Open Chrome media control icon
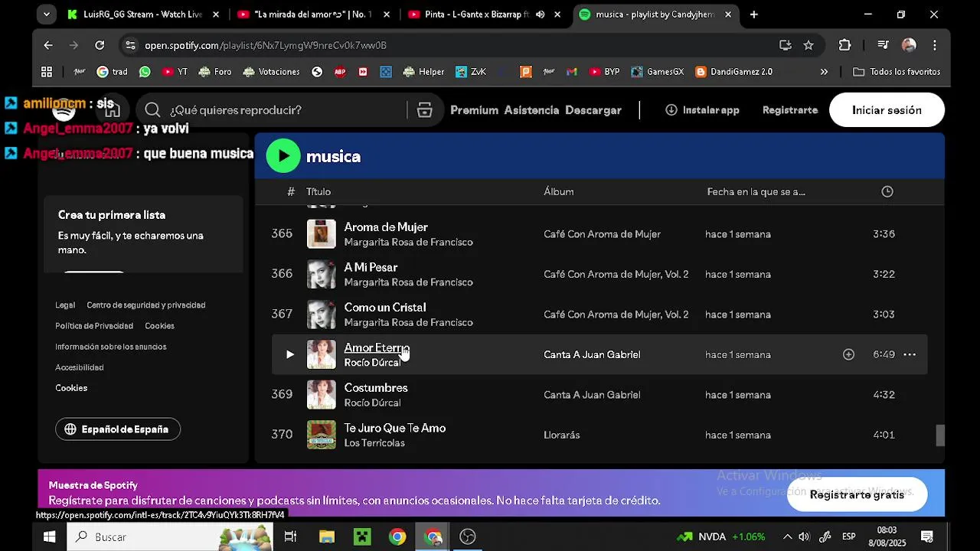980x551 pixels. point(884,45)
